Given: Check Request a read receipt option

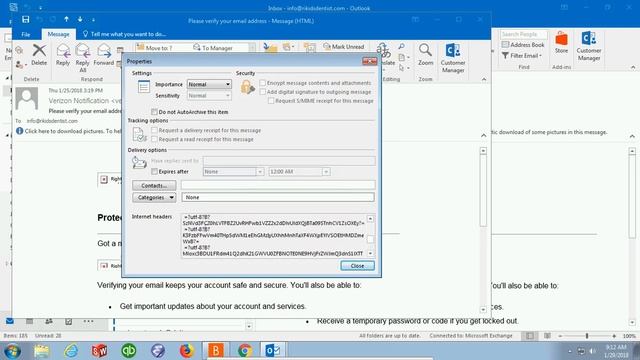Looking at the screenshot, I should [x=154, y=139].
